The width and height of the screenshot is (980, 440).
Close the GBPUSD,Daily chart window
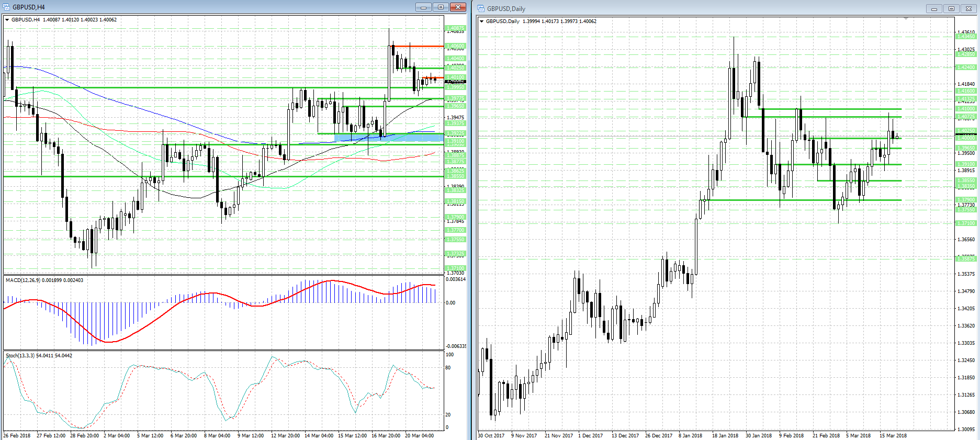tap(968, 8)
